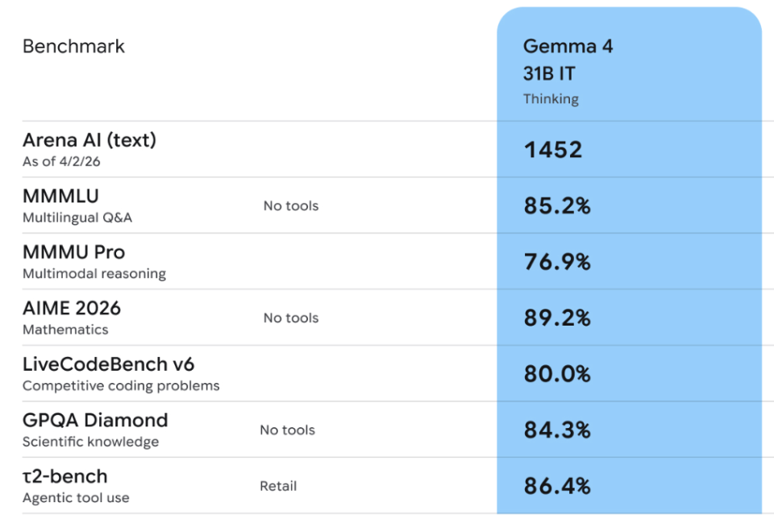The width and height of the screenshot is (774, 532).
Task: Click No tools in the AIME 2026 row
Action: coord(290,318)
